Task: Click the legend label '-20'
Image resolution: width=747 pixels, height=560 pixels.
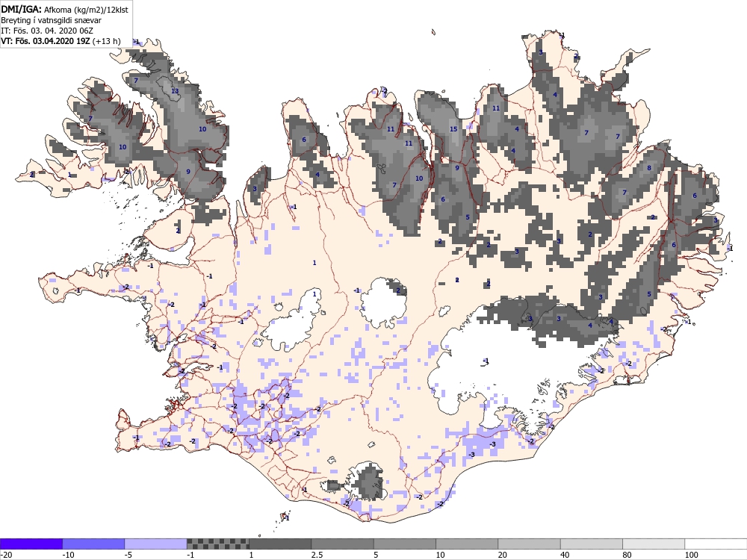Action: (x=6, y=555)
